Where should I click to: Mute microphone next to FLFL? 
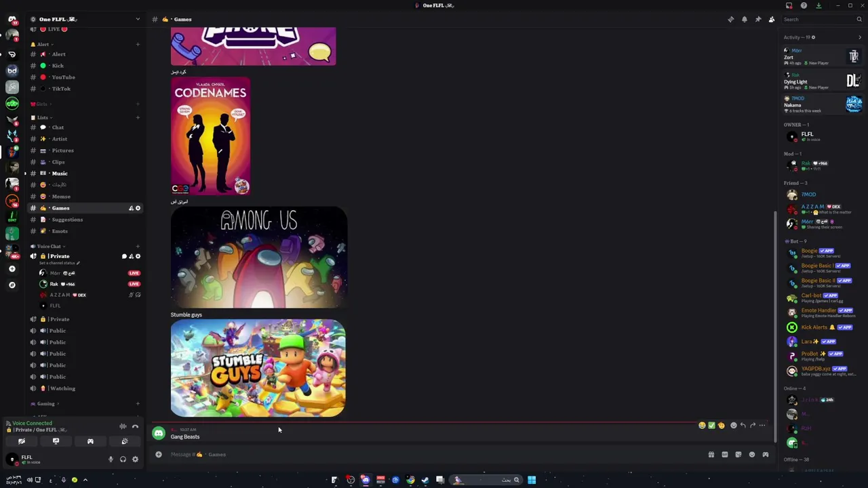111,460
